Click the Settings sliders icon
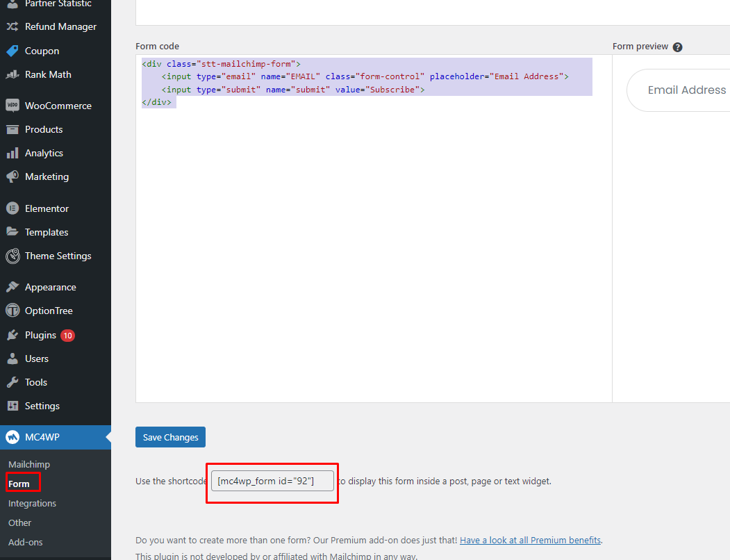The width and height of the screenshot is (730, 560). pos(13,406)
